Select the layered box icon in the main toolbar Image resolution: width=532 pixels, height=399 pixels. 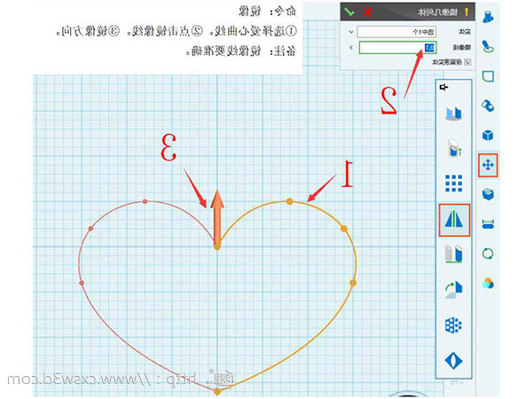(x=488, y=194)
